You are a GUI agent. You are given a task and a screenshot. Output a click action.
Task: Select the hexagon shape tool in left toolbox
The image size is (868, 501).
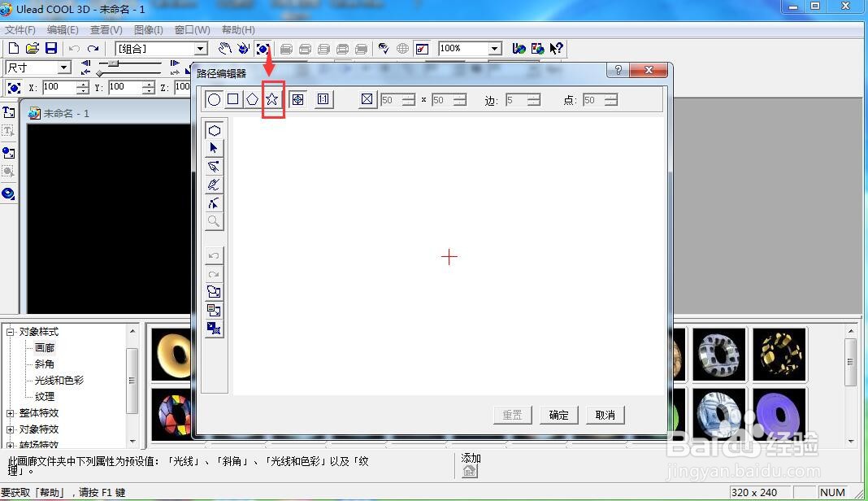point(215,131)
